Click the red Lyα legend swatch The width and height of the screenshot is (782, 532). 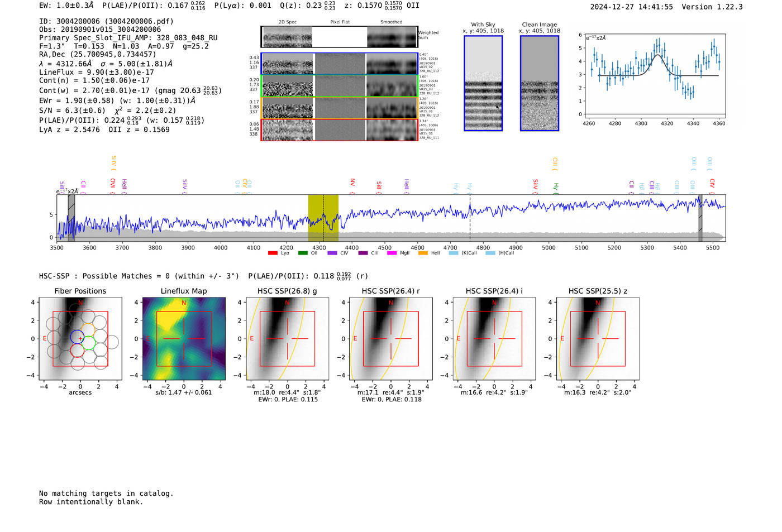[273, 253]
